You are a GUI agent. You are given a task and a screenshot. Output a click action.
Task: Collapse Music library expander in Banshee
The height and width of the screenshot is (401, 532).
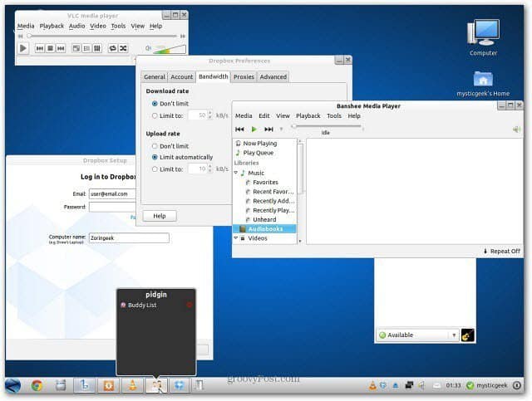[x=236, y=173]
